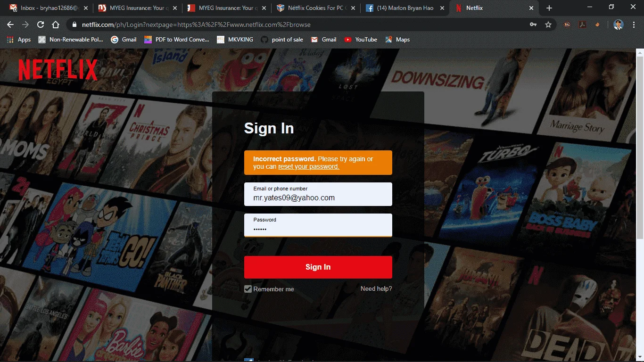Click the netflix.com address bar
Screen dimensions: 644x362
tap(302, 25)
